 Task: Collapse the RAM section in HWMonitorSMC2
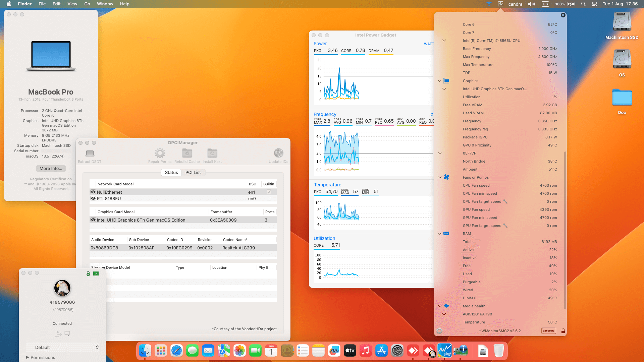[x=439, y=234]
